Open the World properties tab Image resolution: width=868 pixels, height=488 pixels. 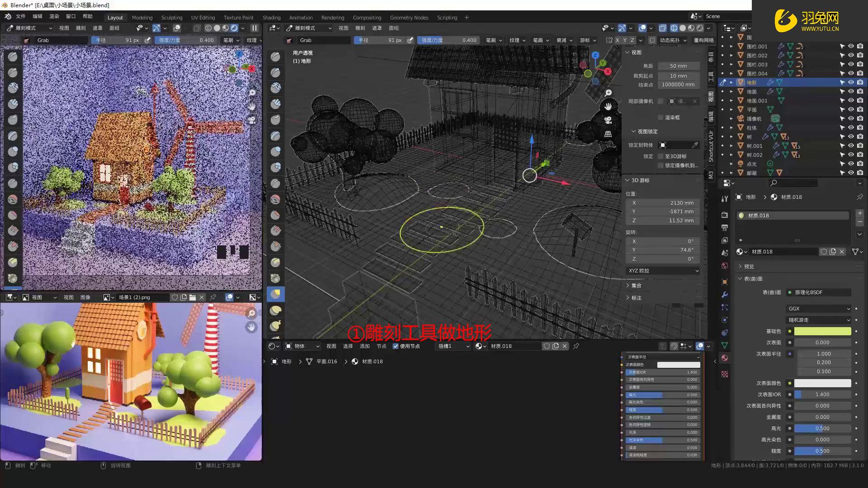coord(725,266)
